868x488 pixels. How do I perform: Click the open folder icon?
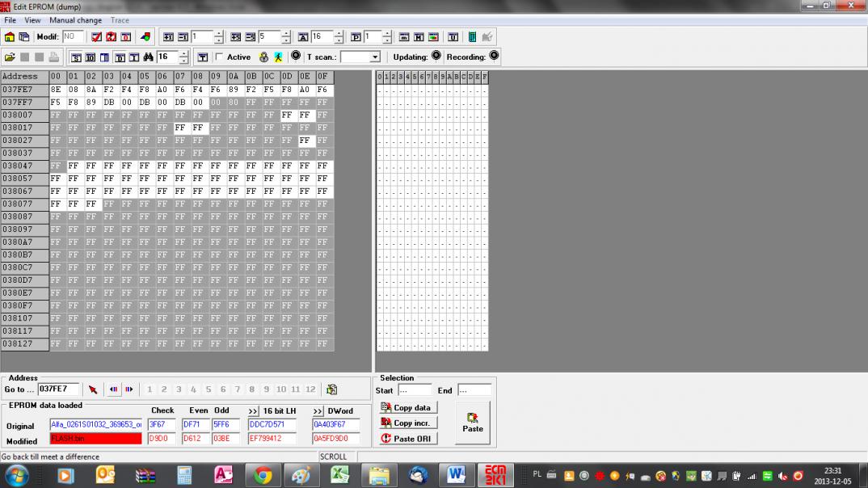pos(10,57)
